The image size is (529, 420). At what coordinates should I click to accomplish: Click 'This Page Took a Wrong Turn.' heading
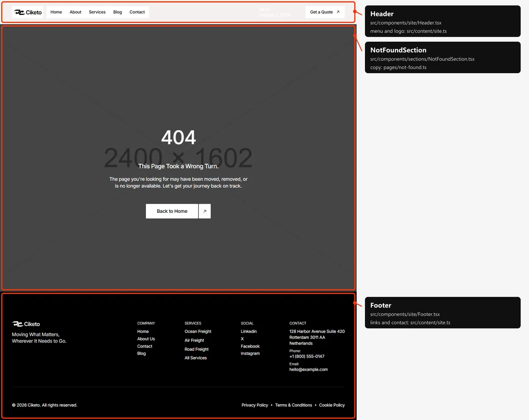[x=178, y=166]
